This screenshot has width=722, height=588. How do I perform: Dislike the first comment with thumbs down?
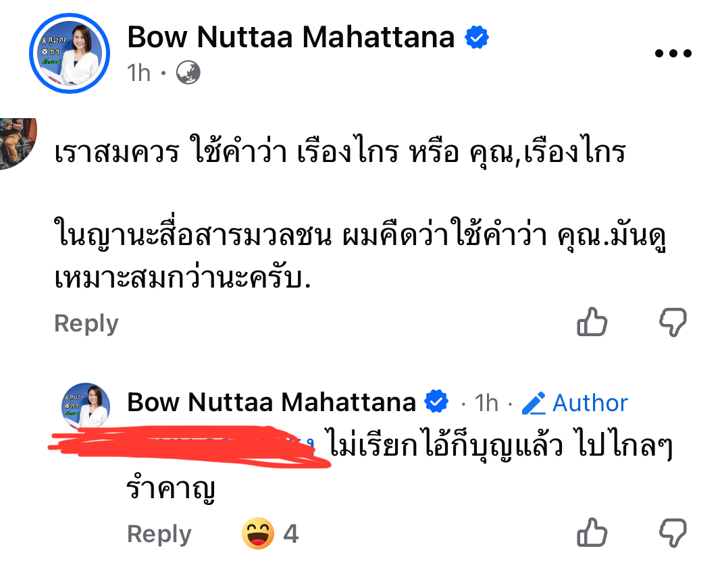(673, 323)
